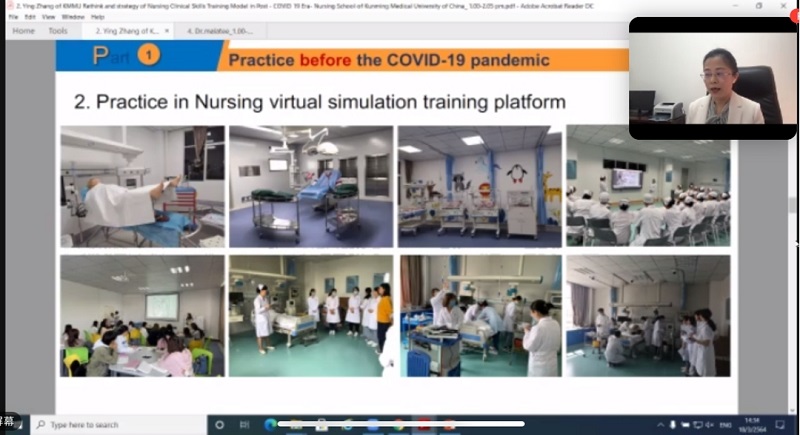Launch Microsoft Edge from the taskbar

tap(270, 425)
